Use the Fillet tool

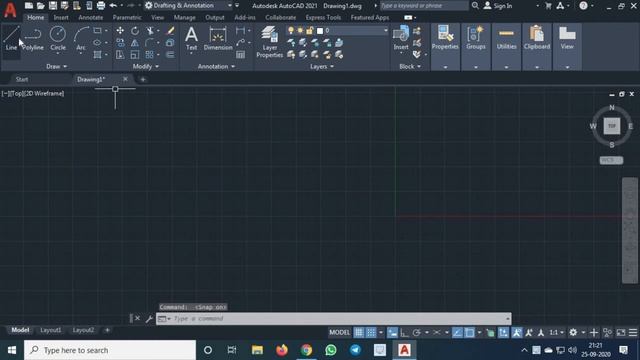[x=150, y=42]
